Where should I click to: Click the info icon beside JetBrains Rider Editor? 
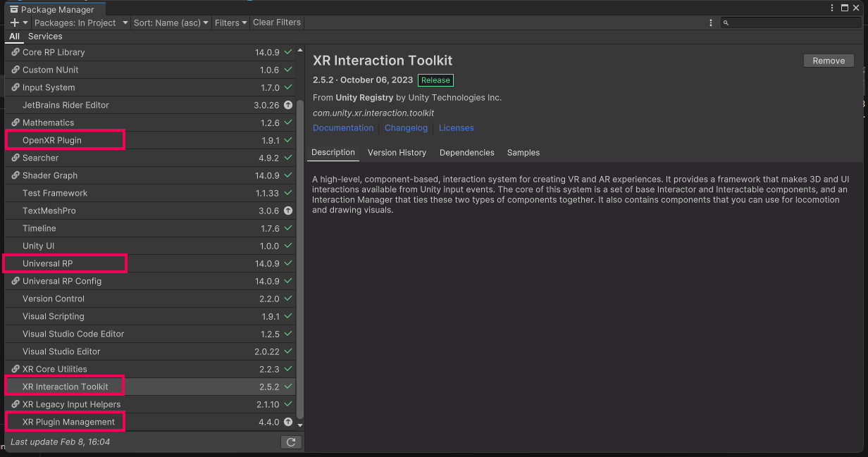point(287,104)
